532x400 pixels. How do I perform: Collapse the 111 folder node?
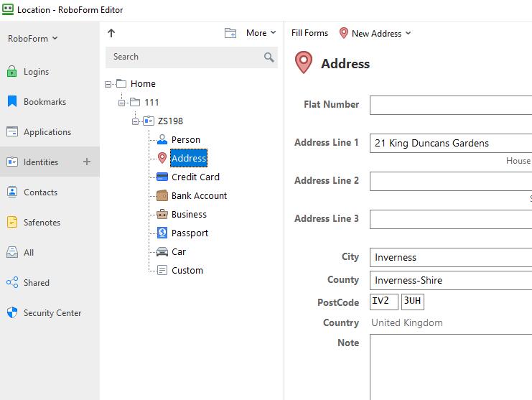122,103
